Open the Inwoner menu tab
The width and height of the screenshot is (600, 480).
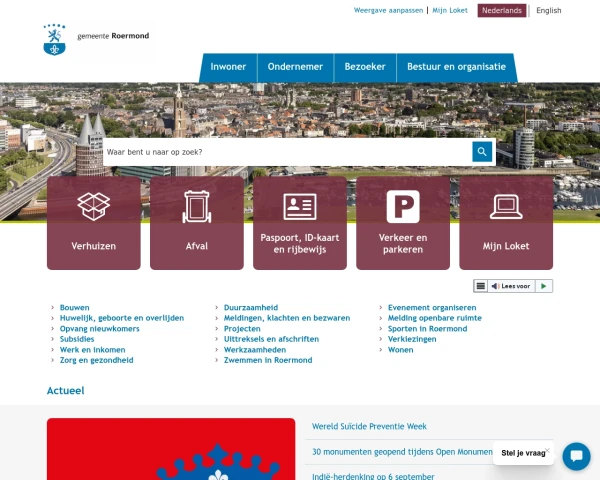(x=228, y=67)
